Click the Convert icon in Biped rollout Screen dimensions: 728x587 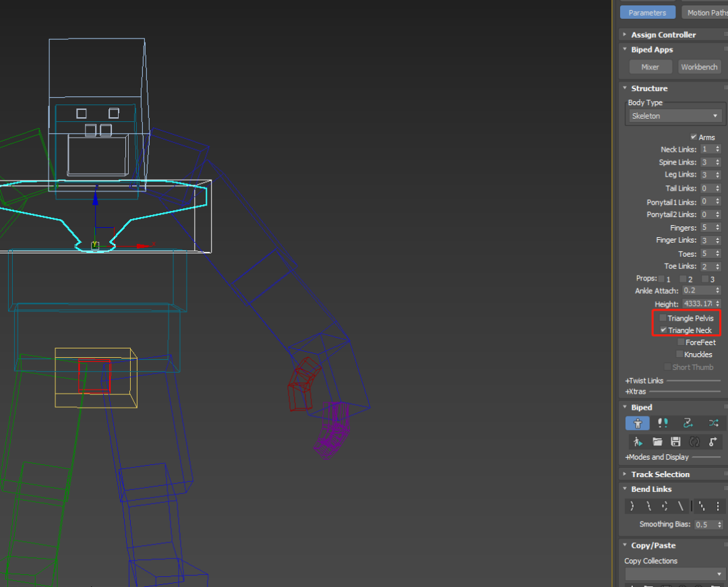coord(694,441)
